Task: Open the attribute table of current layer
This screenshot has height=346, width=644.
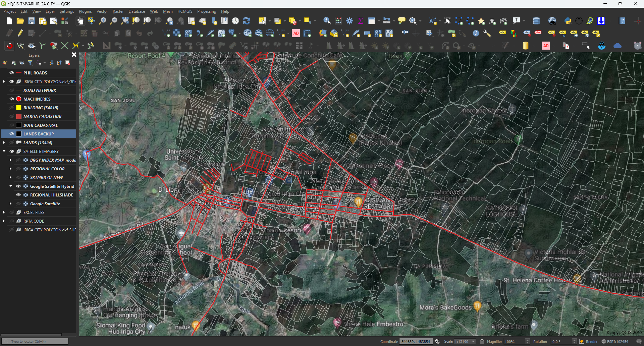Action: point(372,21)
